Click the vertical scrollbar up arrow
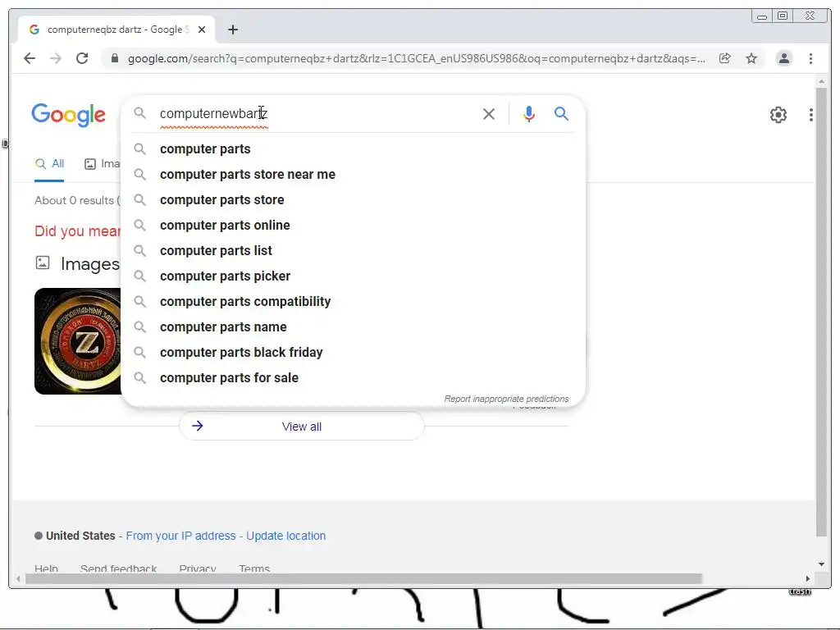The image size is (840, 630). click(821, 81)
